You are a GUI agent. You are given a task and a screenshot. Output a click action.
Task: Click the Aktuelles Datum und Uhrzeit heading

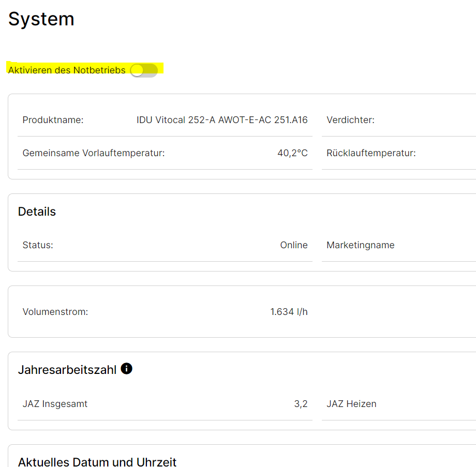coord(97,462)
